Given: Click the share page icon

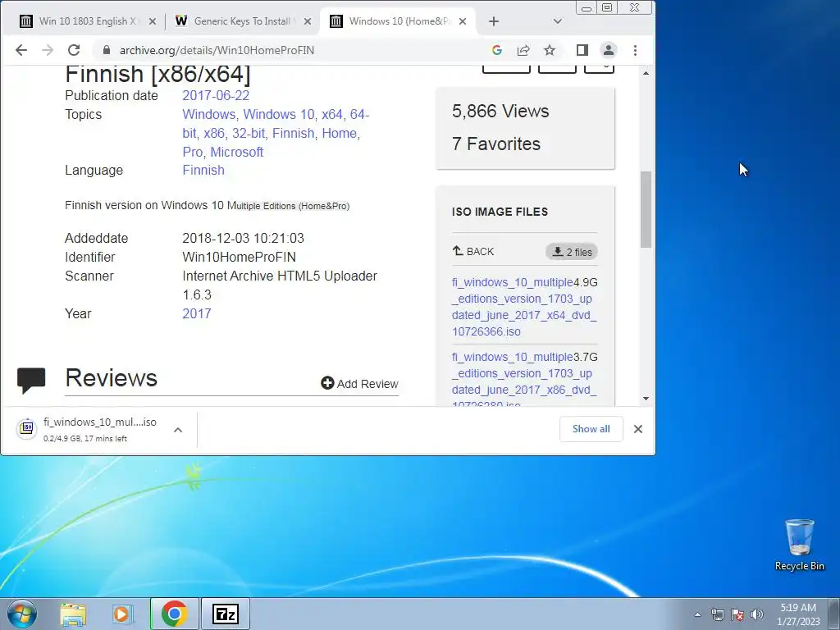Looking at the screenshot, I should point(523,50).
